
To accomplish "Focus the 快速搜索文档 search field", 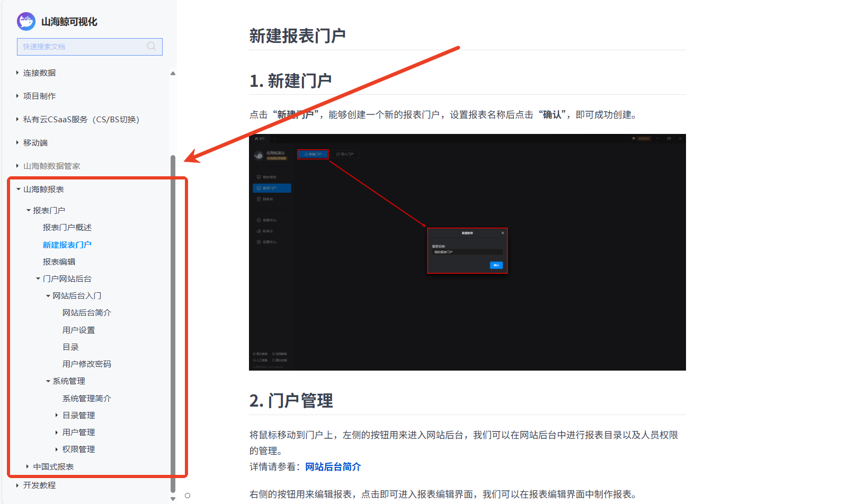I will click(x=90, y=47).
